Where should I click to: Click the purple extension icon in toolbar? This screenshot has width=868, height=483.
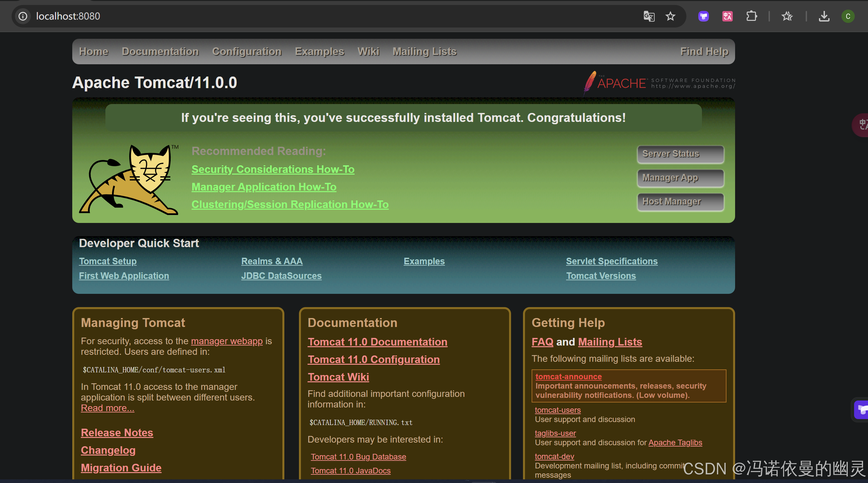703,16
